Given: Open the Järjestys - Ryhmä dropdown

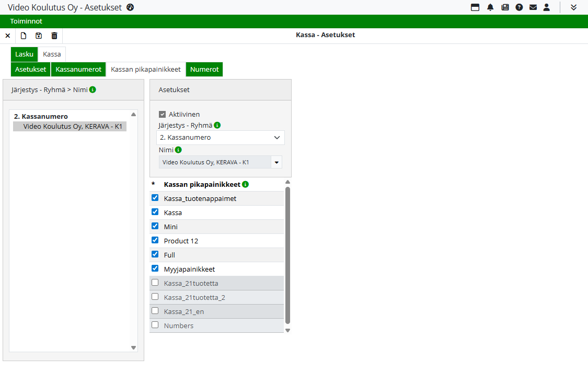Looking at the screenshot, I should (x=220, y=138).
